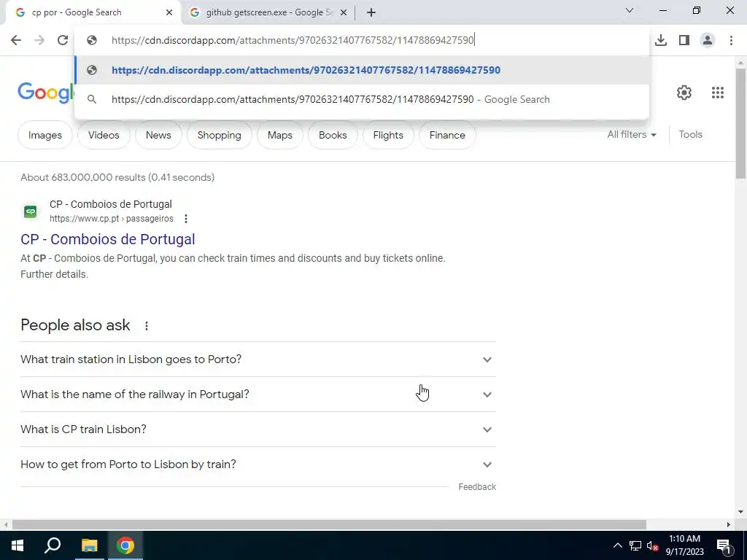Click Chrome icon in taskbar

pos(125,545)
